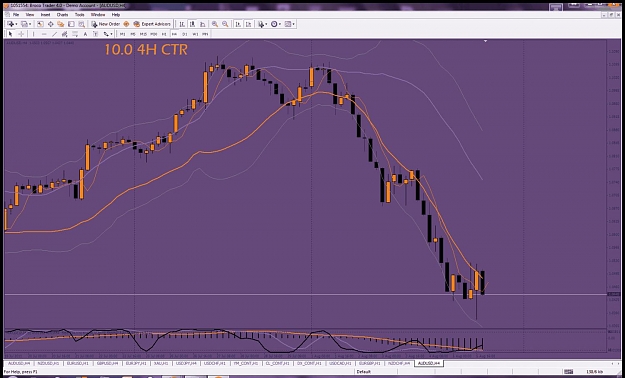
Task: Select the Equidistant Channel tool
Action: (x=65, y=34)
